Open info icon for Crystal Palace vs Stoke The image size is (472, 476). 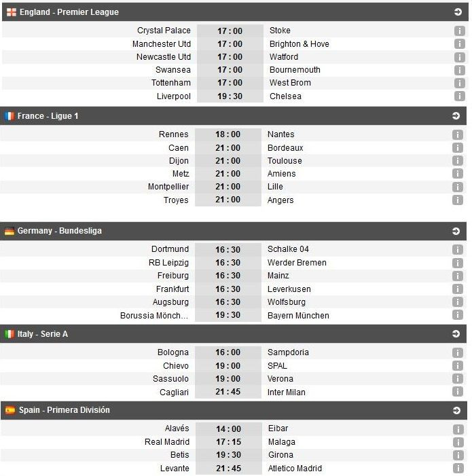tap(460, 31)
